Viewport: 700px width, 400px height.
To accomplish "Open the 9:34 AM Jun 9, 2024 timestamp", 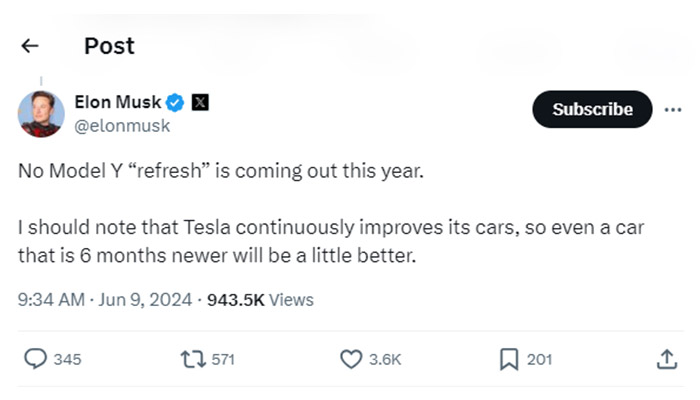I will point(104,300).
